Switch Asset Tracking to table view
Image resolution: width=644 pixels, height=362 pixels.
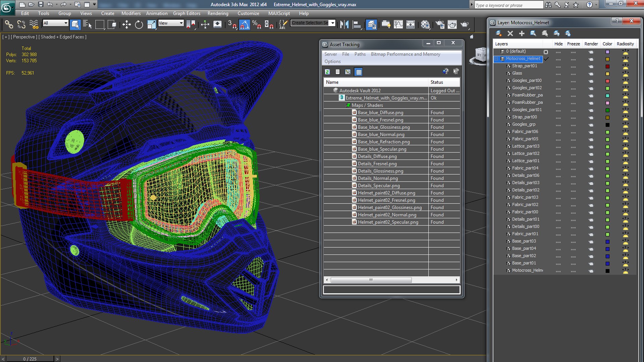(x=359, y=72)
